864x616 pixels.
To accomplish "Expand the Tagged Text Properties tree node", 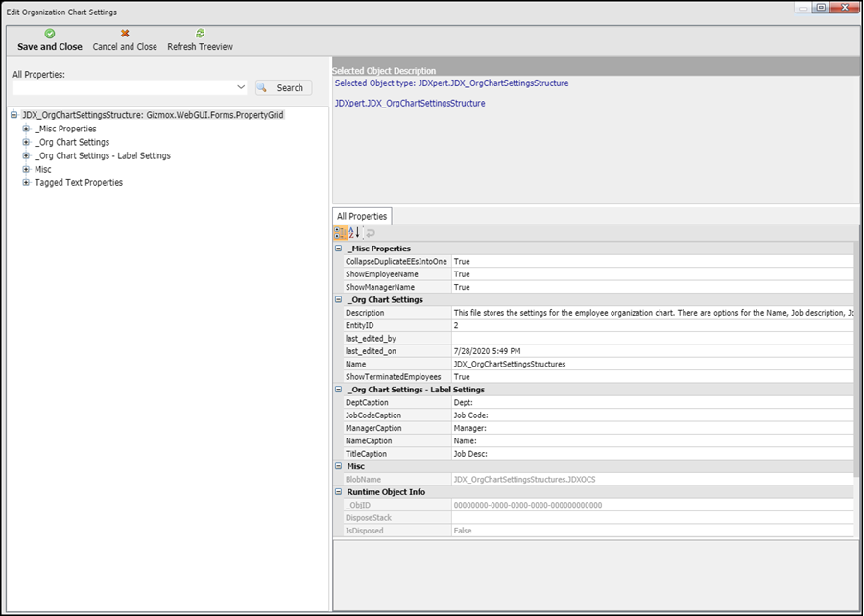I will click(26, 181).
